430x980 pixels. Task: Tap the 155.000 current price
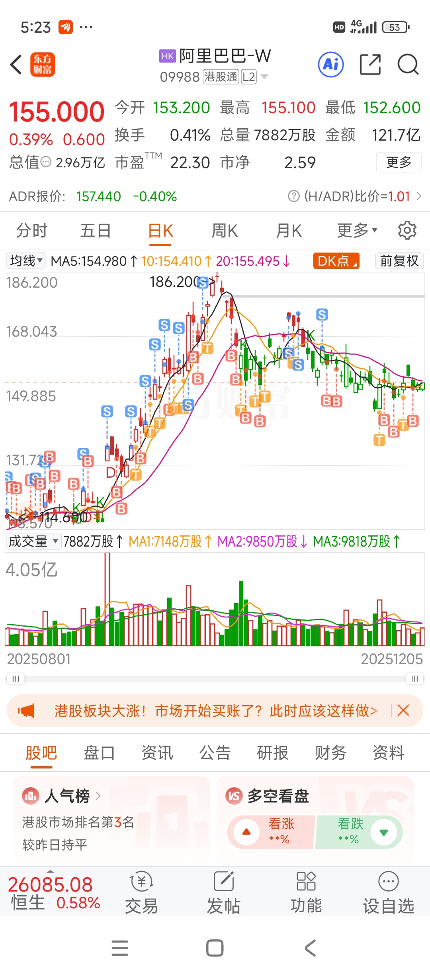[57, 112]
